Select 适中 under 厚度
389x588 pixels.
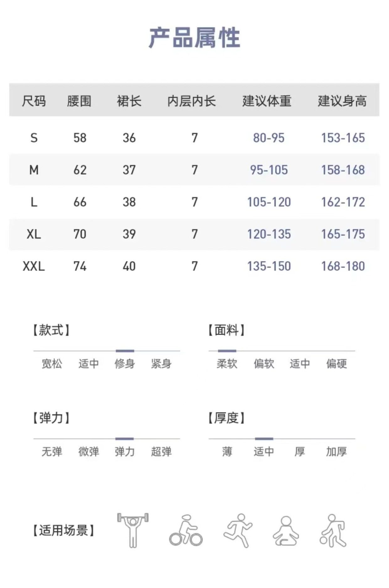[264, 452]
